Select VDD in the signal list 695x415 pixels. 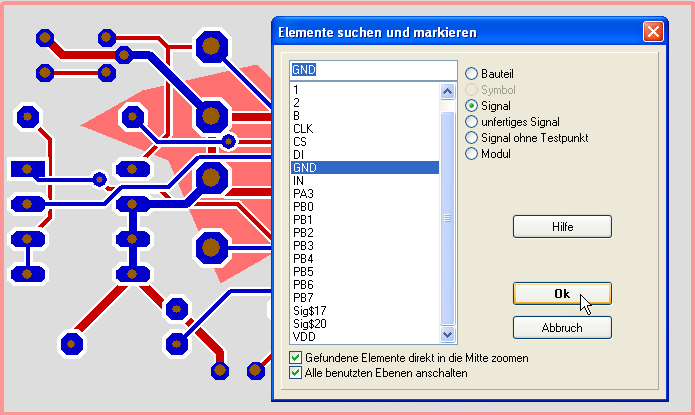click(304, 337)
